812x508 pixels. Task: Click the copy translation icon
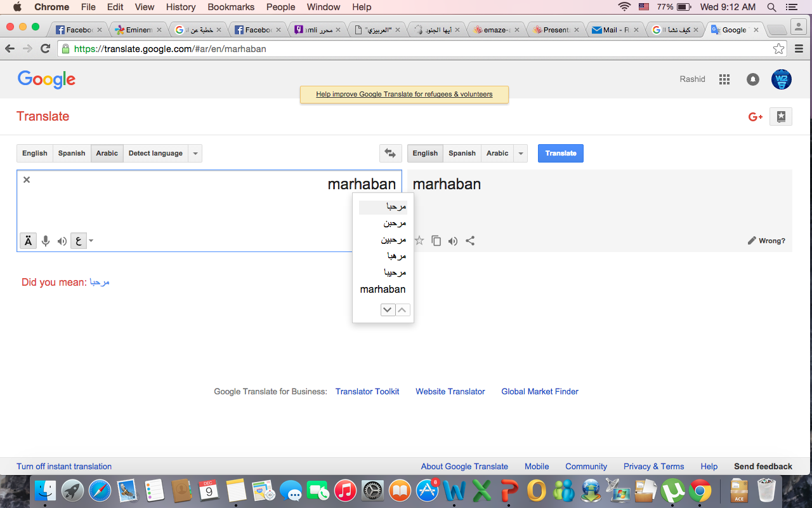436,241
